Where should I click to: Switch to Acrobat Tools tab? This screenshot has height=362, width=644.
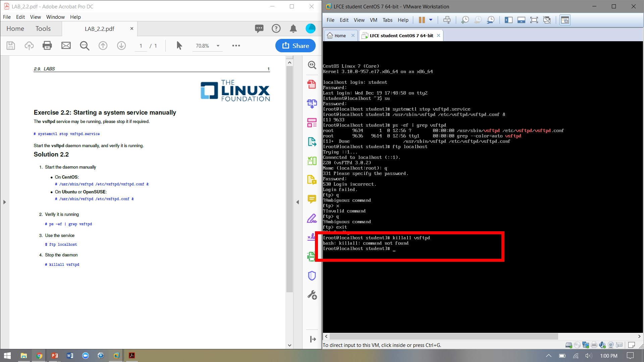tap(43, 28)
